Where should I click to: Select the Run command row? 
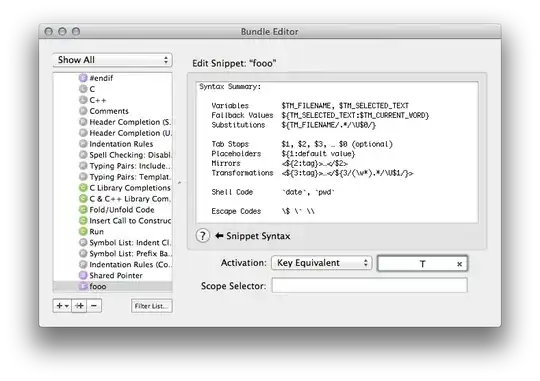pos(113,231)
